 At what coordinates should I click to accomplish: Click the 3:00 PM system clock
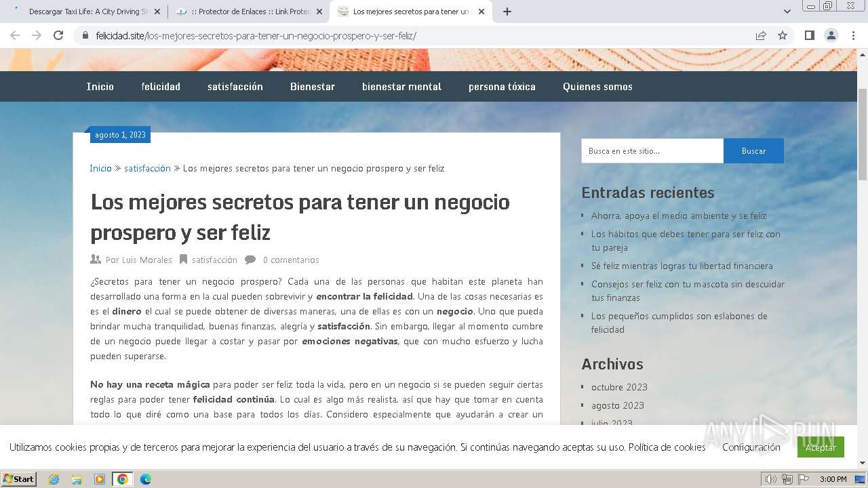pyautogui.click(x=833, y=479)
